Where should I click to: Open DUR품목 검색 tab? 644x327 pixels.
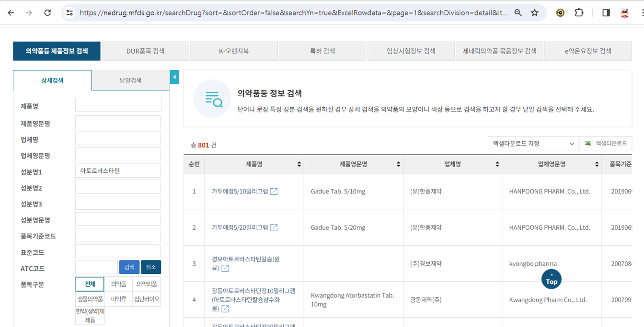click(x=145, y=51)
